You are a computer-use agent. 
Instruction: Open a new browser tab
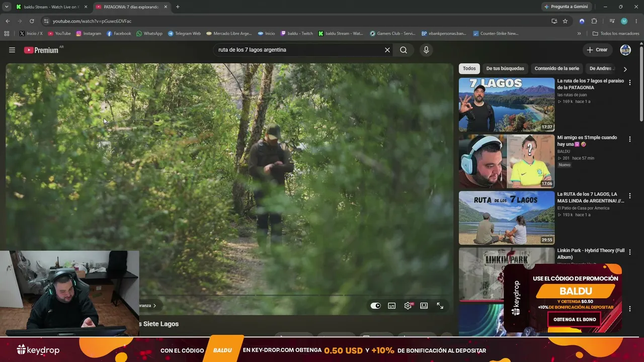[178, 7]
